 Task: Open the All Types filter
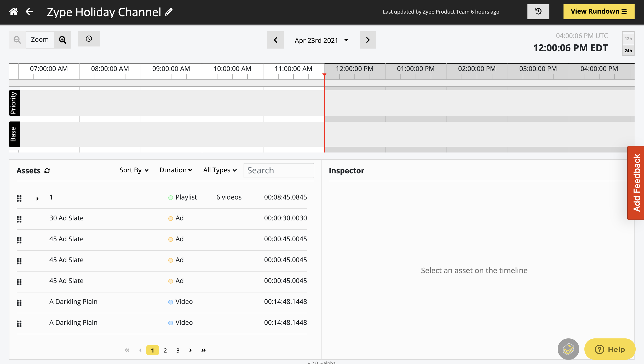[220, 170]
